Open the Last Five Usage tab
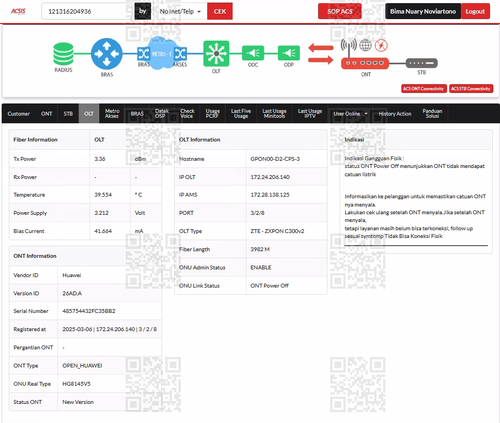This screenshot has width=500, height=423. [x=241, y=114]
